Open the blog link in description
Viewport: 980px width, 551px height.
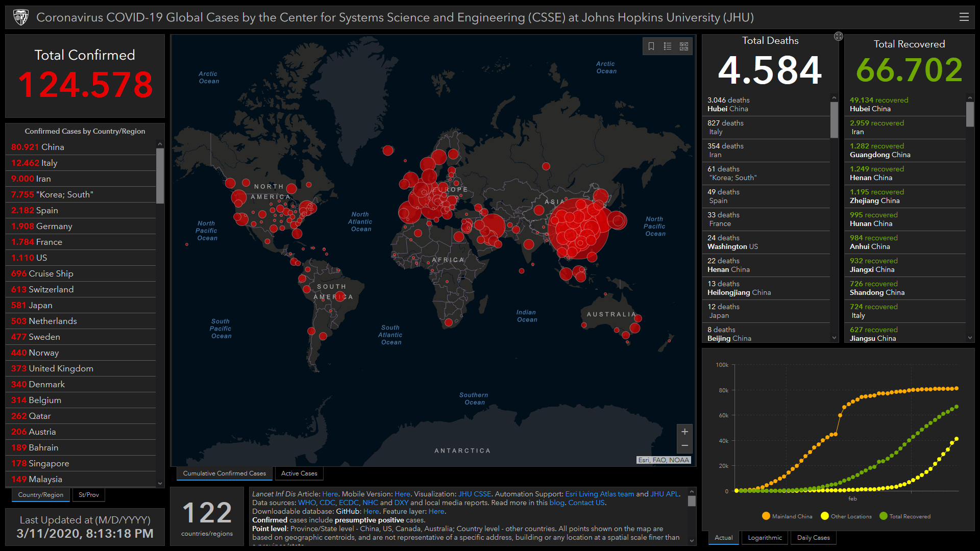[557, 503]
